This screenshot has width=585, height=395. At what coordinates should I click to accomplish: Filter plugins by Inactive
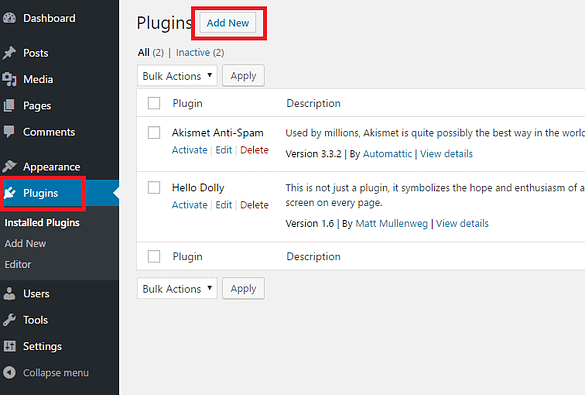193,53
